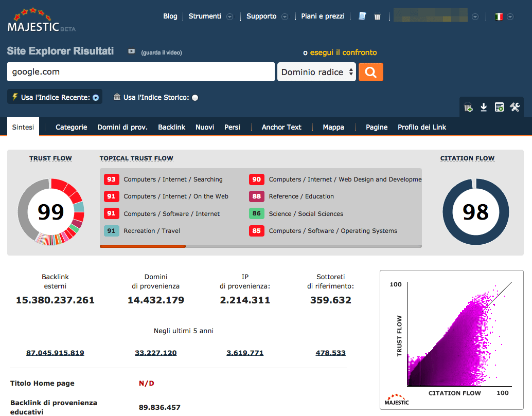The height and width of the screenshot is (416, 532).
Task: Open the 3.619.771 referring IPs link
Action: pos(245,353)
